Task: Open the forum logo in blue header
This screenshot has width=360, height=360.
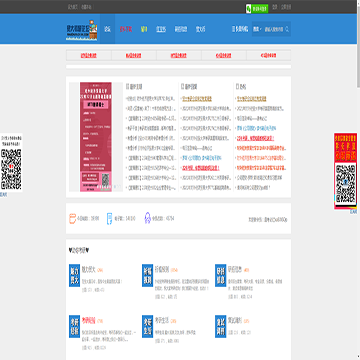Action: pyautogui.click(x=82, y=30)
